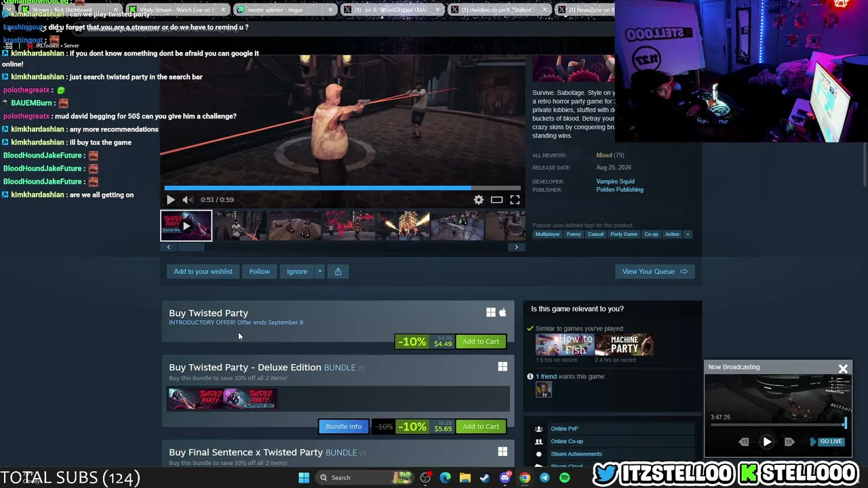The height and width of the screenshot is (488, 868).
Task: Open the Mixed reviews summary link
Action: 604,155
